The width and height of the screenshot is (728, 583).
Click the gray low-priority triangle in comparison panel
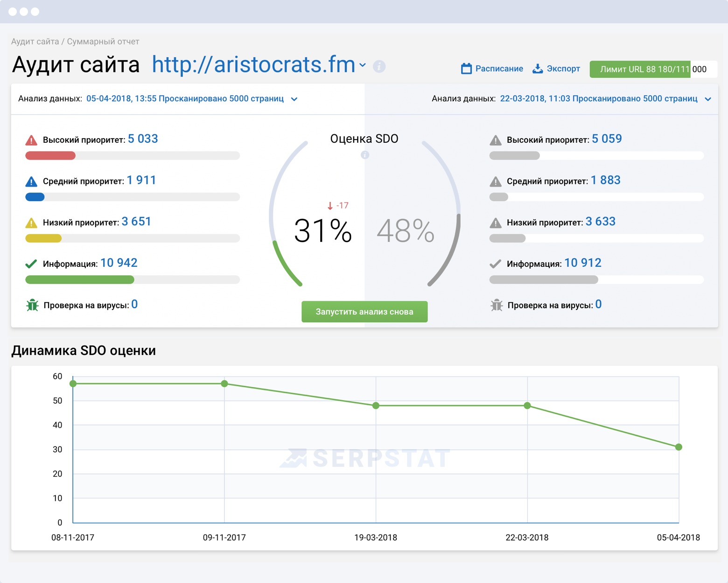496,223
